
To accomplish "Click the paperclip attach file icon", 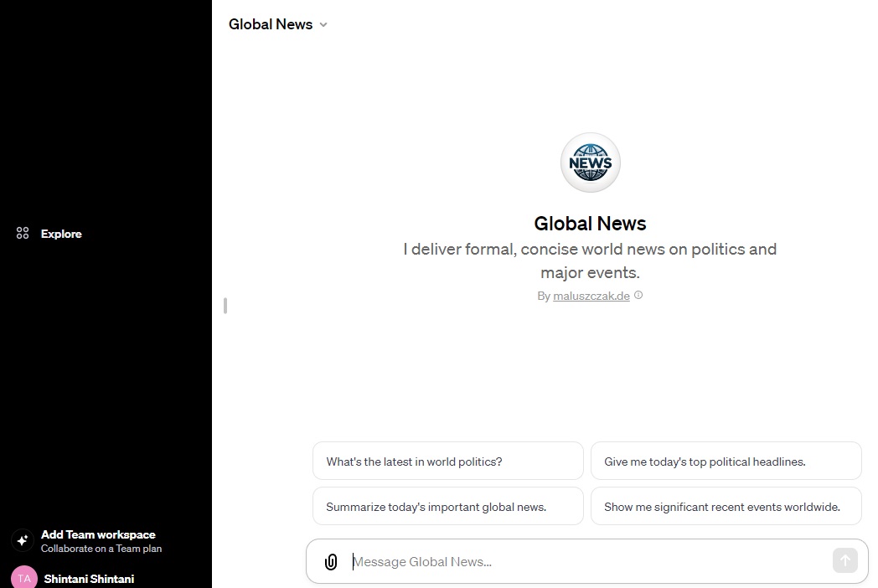I will (x=331, y=562).
